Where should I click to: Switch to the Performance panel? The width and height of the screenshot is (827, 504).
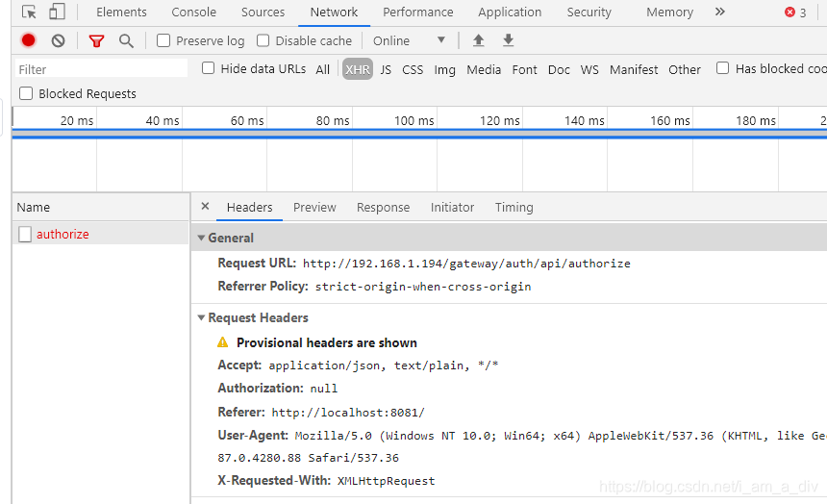tap(417, 13)
